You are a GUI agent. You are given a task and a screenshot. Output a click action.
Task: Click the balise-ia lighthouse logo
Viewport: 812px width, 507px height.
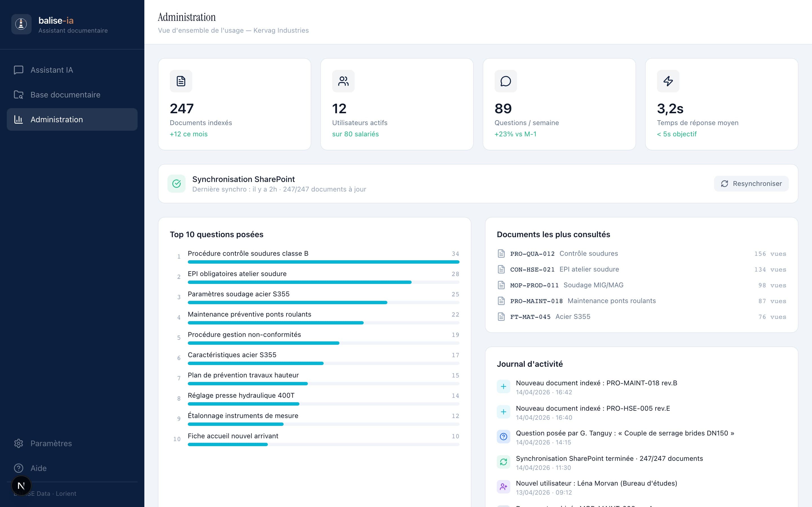pyautogui.click(x=21, y=24)
